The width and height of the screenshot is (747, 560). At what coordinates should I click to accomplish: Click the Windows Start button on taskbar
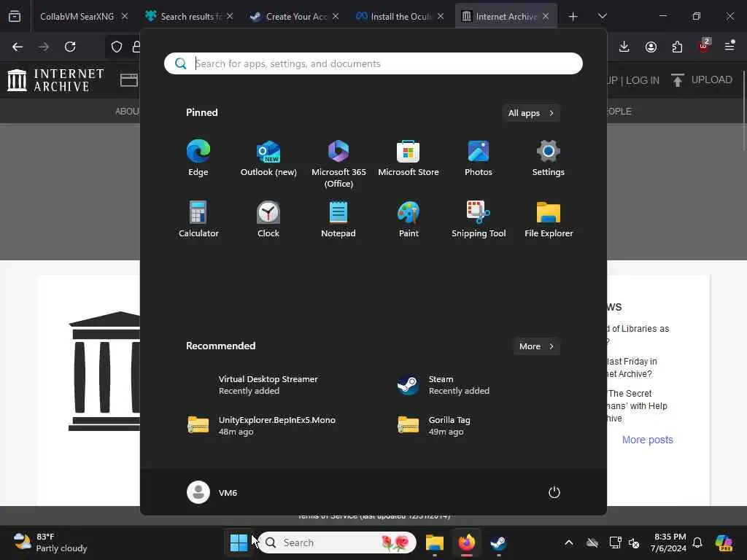(x=239, y=542)
